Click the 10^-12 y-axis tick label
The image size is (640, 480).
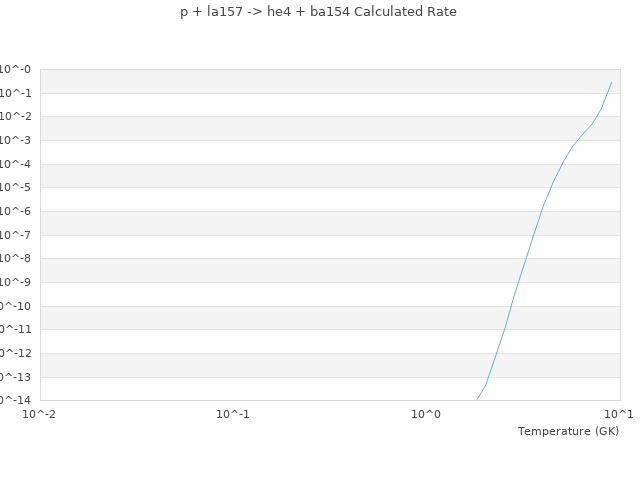coord(15,353)
